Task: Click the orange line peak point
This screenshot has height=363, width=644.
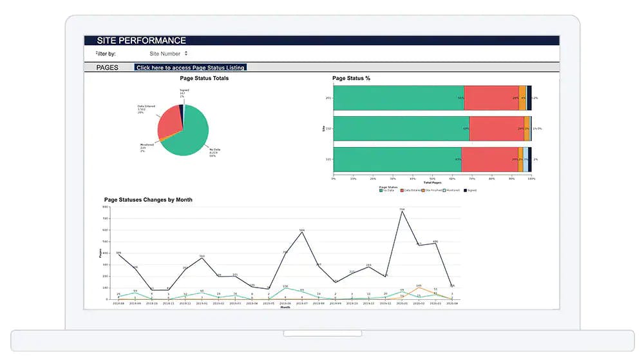Action: 419,288
